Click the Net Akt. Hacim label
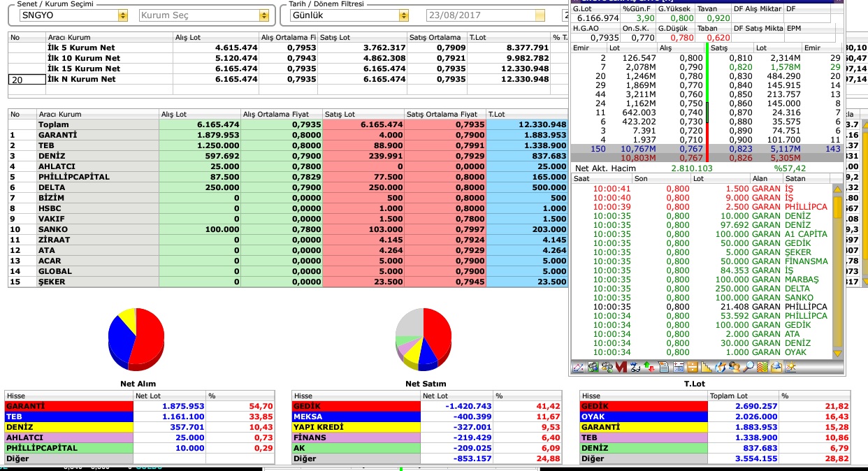The width and height of the screenshot is (868, 471). click(x=605, y=168)
